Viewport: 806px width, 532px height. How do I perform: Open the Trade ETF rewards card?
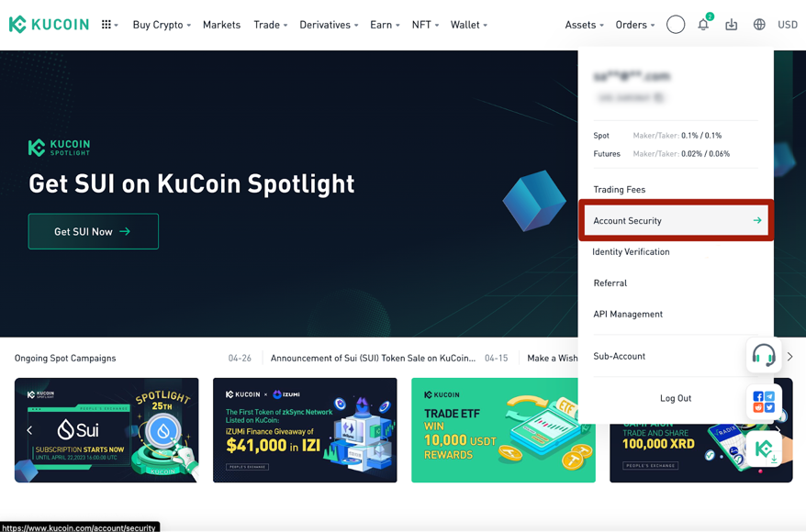click(x=503, y=430)
